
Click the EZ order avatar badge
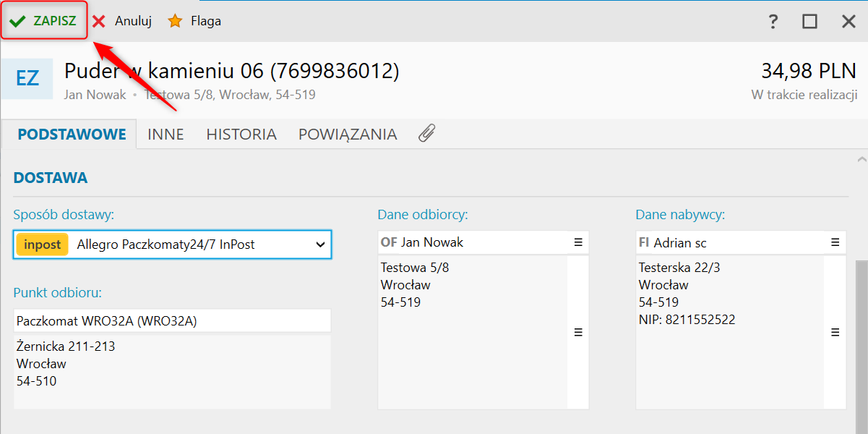point(27,78)
